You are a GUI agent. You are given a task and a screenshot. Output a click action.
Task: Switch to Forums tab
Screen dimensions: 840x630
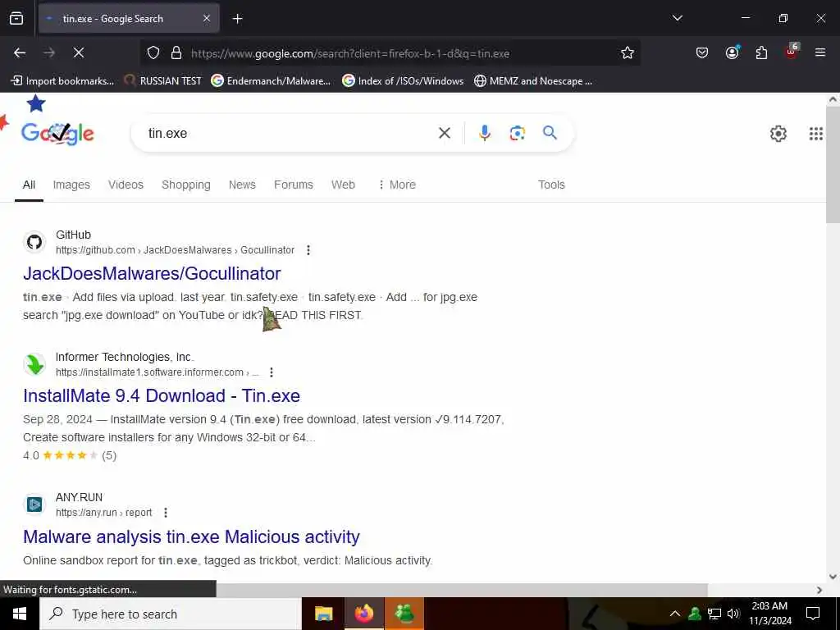(x=294, y=185)
